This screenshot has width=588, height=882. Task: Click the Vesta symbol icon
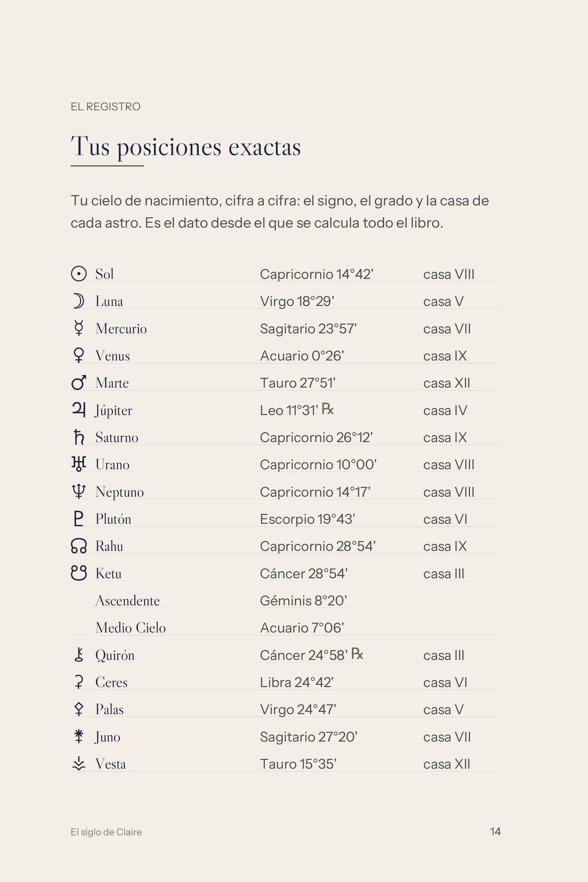coord(79,763)
